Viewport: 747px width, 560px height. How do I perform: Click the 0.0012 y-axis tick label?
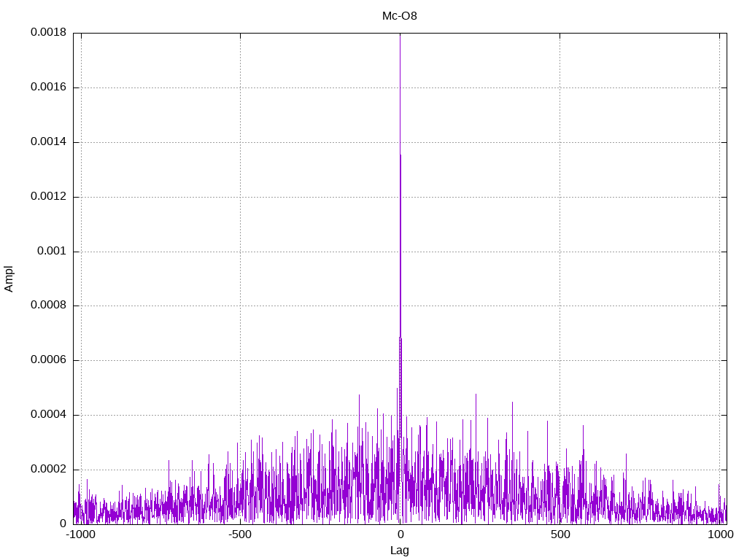49,196
